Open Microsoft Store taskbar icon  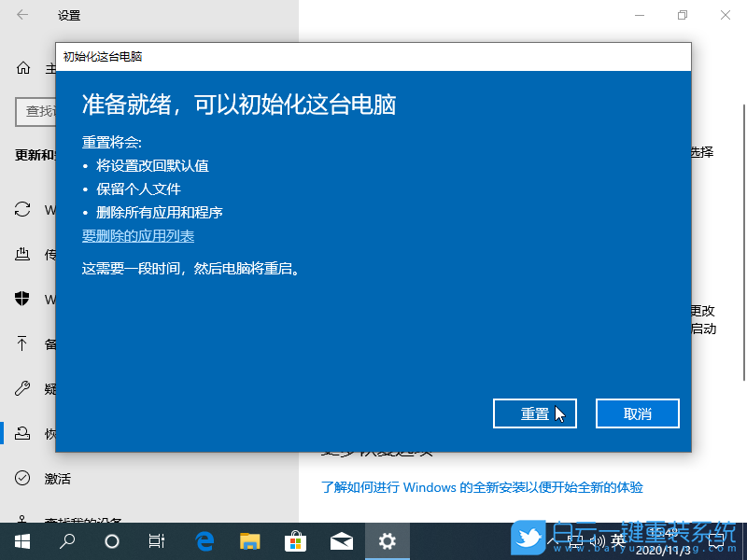(x=295, y=541)
